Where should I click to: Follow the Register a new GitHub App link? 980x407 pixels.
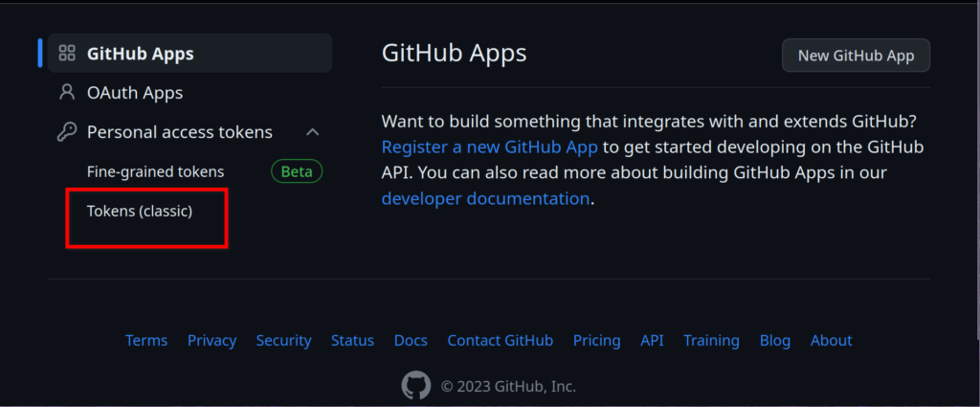pyautogui.click(x=490, y=147)
